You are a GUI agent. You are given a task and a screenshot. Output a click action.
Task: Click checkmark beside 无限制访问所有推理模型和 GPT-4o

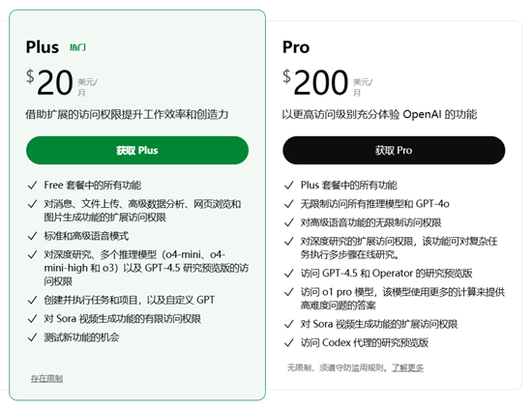click(x=289, y=204)
